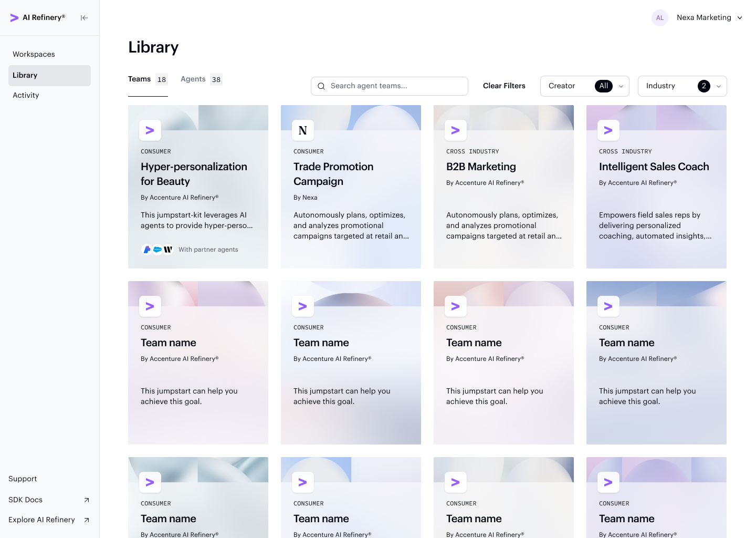Open the Industry filter dropdown
The image size is (756, 538).
[x=682, y=86]
